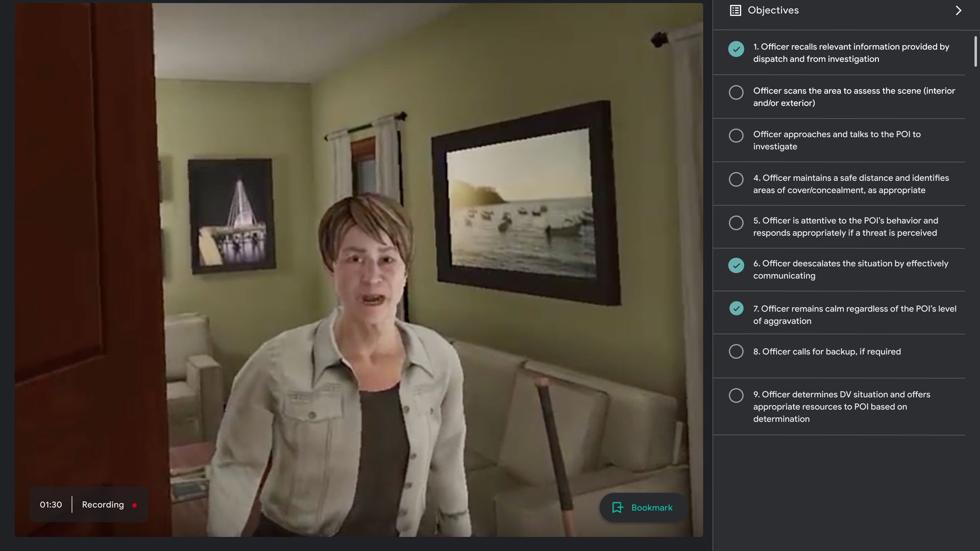The image size is (980, 551).
Task: Click the text "Officer is attentive to the POI's behavior"
Action: pyautogui.click(x=850, y=220)
